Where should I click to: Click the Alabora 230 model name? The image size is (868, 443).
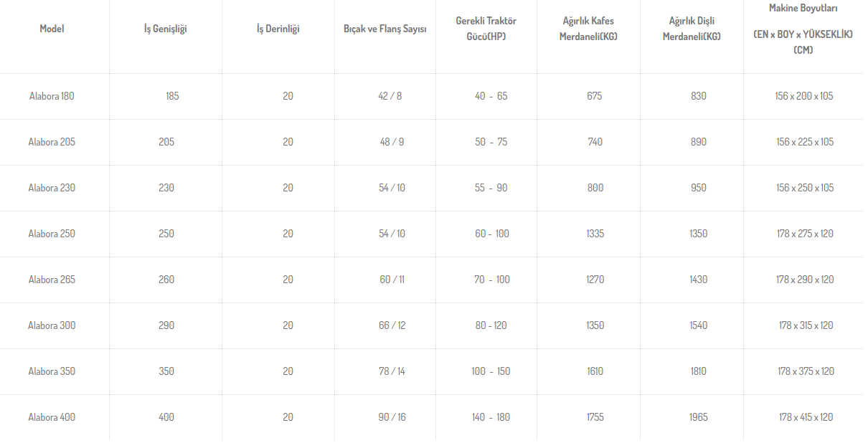(52, 188)
